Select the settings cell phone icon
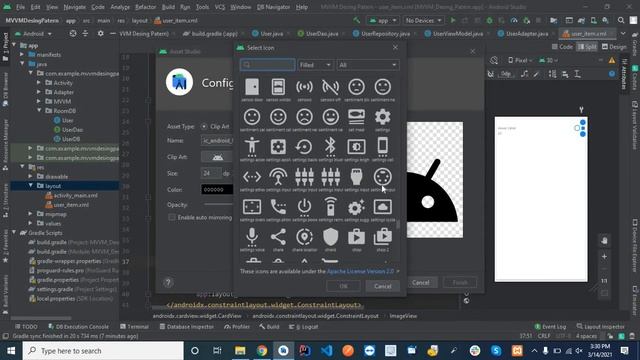This screenshot has width=640, height=360. (382, 147)
